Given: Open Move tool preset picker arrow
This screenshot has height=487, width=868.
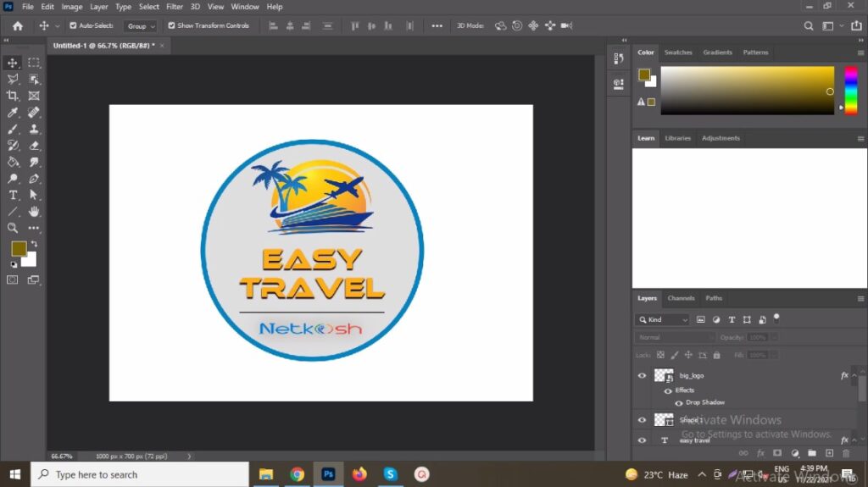Looking at the screenshot, I should 57,26.
